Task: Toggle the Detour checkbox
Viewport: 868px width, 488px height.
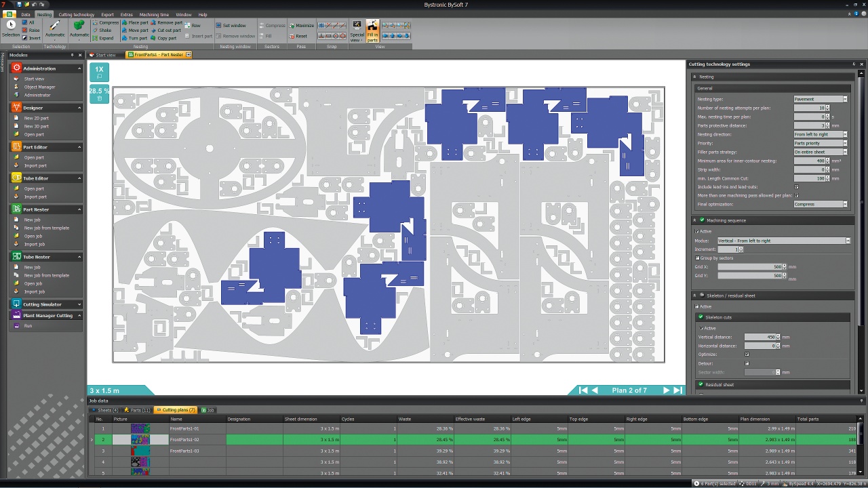Action: pyautogui.click(x=747, y=363)
